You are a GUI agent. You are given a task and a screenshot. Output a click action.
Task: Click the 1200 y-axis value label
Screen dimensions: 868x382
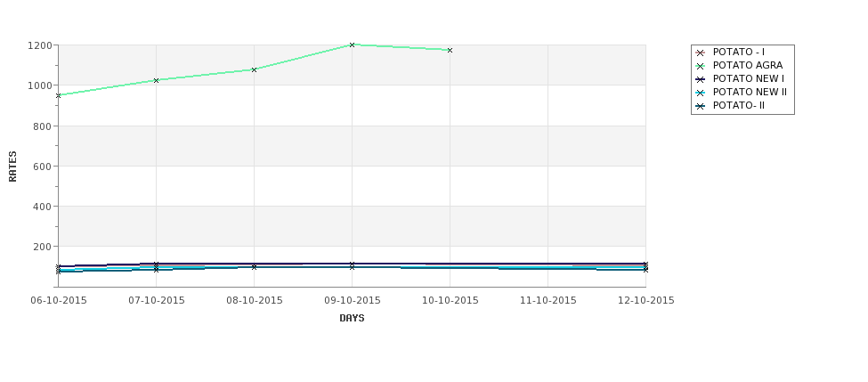40,45
